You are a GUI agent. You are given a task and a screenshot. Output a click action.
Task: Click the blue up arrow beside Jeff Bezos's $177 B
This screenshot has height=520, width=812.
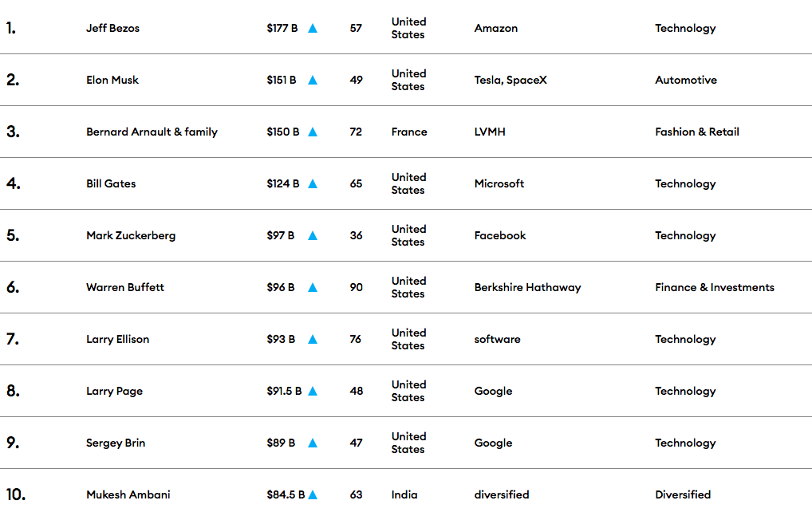[x=313, y=29]
